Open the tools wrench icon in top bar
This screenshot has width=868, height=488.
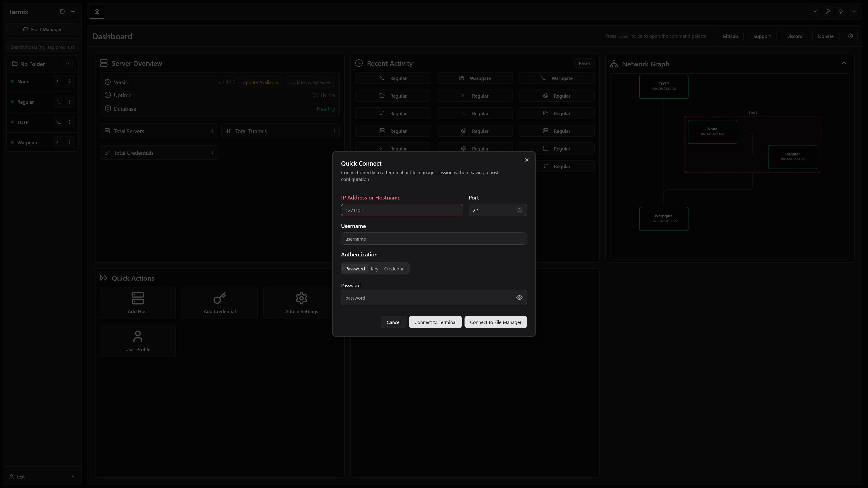click(x=828, y=12)
